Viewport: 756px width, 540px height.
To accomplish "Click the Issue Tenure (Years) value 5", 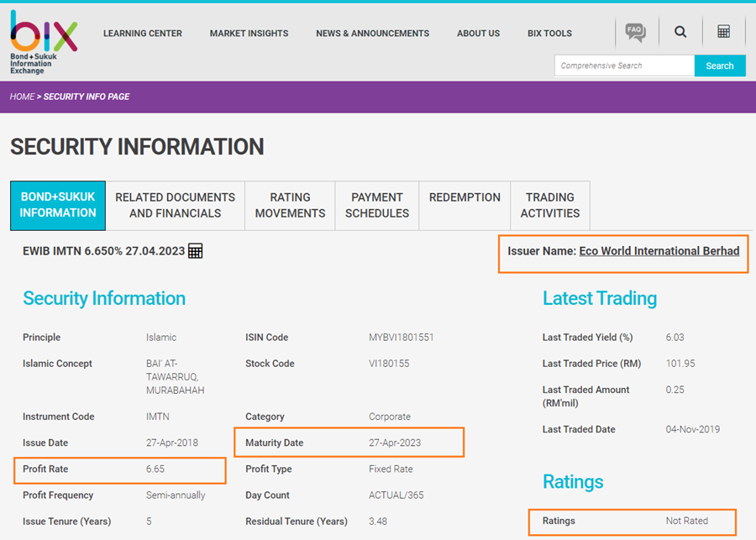I will 149,522.
